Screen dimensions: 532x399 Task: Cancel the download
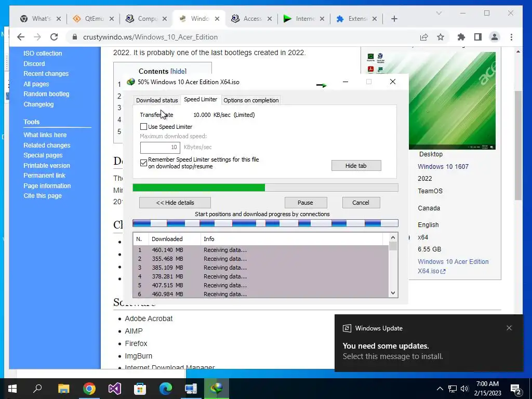[361, 203]
